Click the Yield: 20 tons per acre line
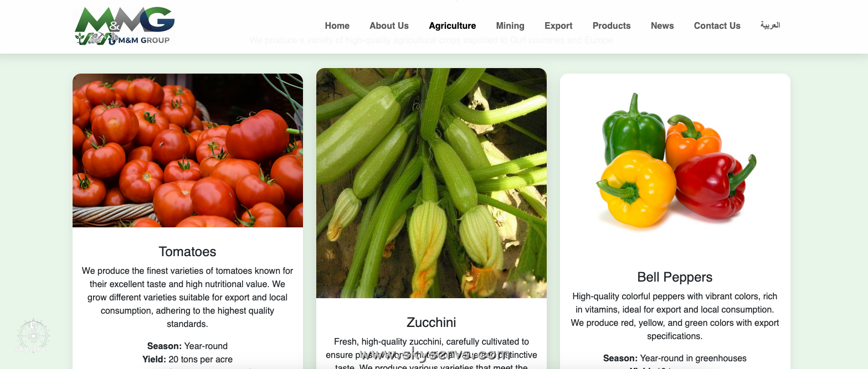 pyautogui.click(x=187, y=359)
